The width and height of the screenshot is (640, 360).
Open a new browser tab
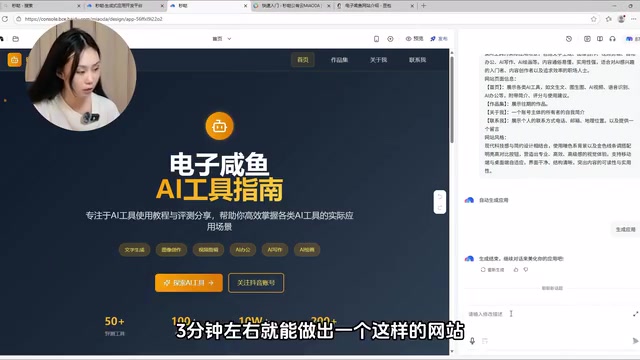click(x=423, y=6)
